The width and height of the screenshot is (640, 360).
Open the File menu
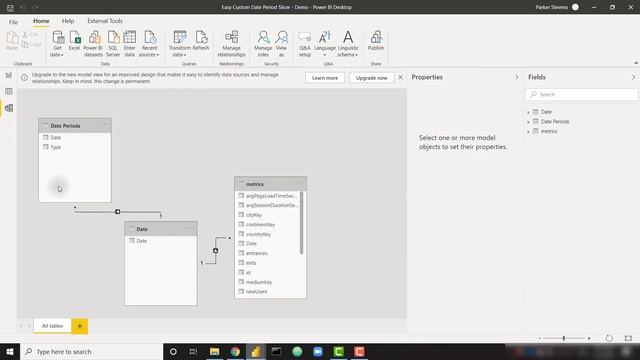(13, 22)
